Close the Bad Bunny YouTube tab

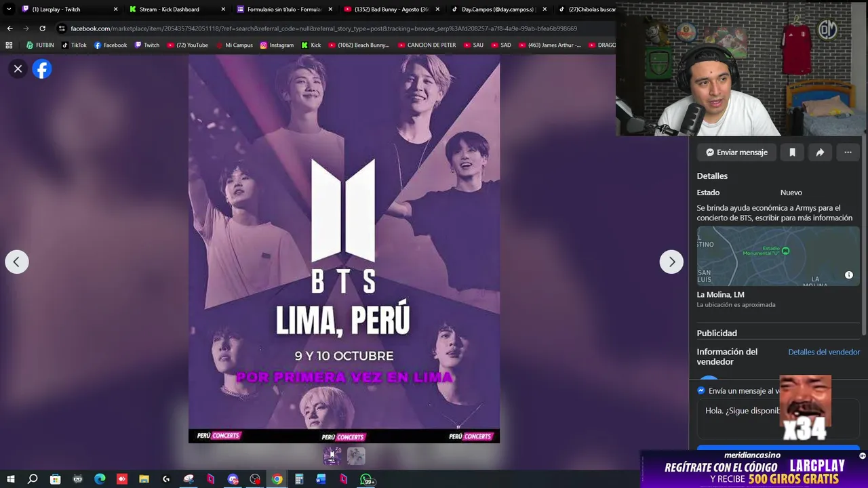point(437,9)
